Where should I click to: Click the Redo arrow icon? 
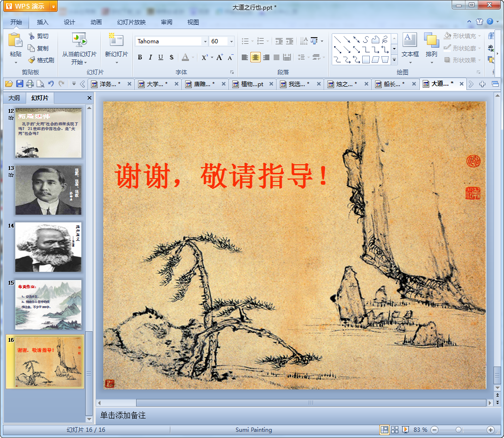point(61,84)
